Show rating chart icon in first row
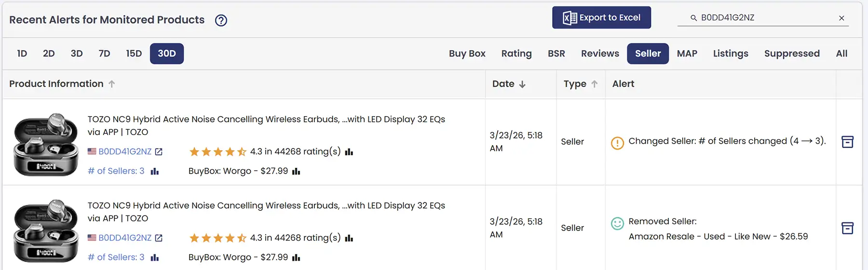This screenshot has height=270, width=868. point(349,152)
